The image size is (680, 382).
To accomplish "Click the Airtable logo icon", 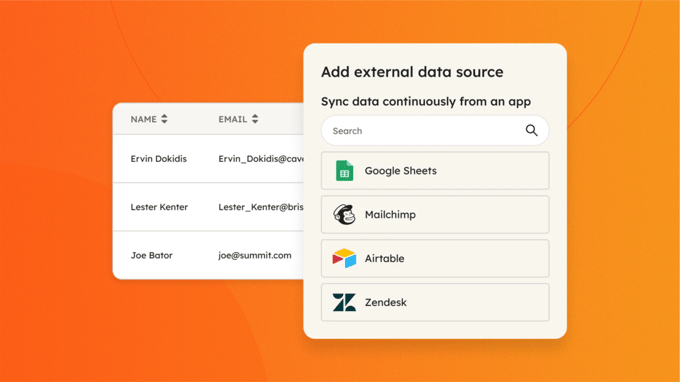I will click(344, 258).
